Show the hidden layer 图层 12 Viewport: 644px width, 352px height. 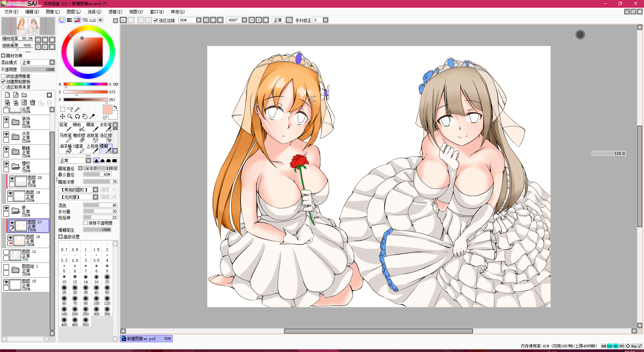[6, 252]
